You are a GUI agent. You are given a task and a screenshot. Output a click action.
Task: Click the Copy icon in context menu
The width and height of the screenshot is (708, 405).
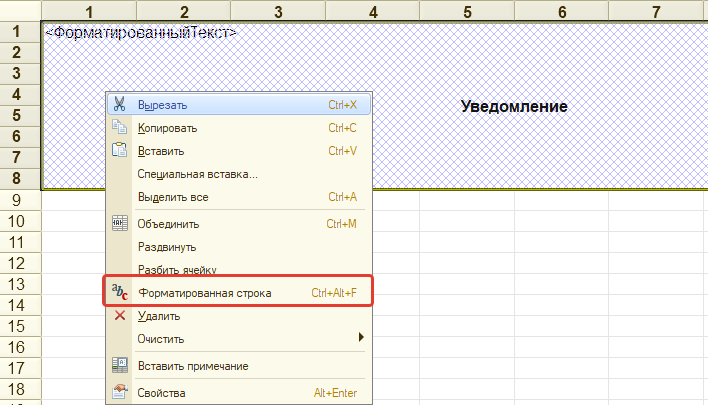[x=120, y=127]
